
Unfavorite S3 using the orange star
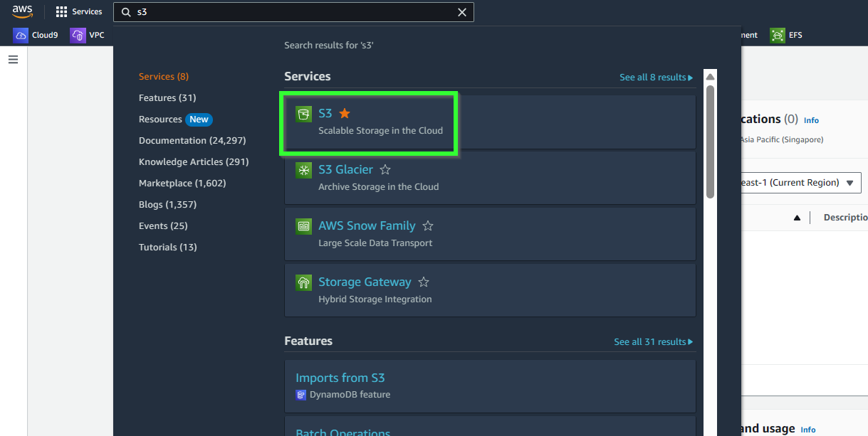(345, 113)
